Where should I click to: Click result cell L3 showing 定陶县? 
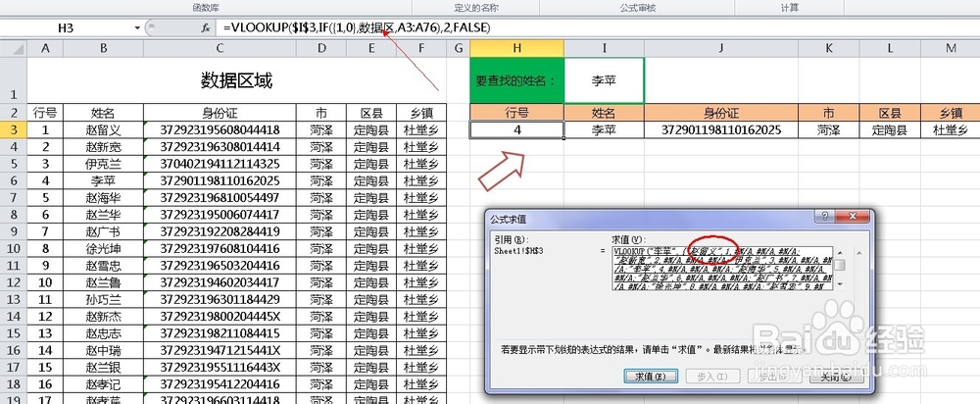coord(890,130)
